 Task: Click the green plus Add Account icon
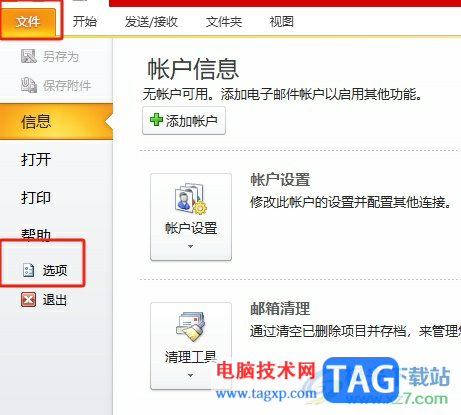point(156,120)
